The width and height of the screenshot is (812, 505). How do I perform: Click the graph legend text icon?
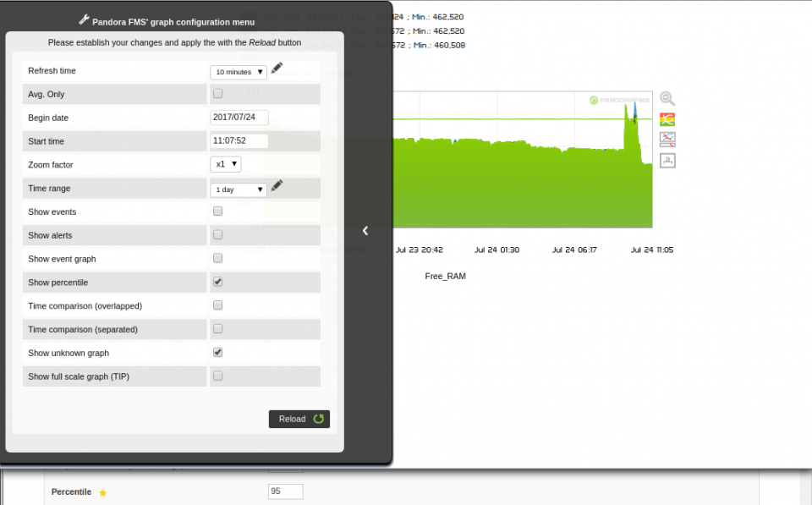coord(667,160)
